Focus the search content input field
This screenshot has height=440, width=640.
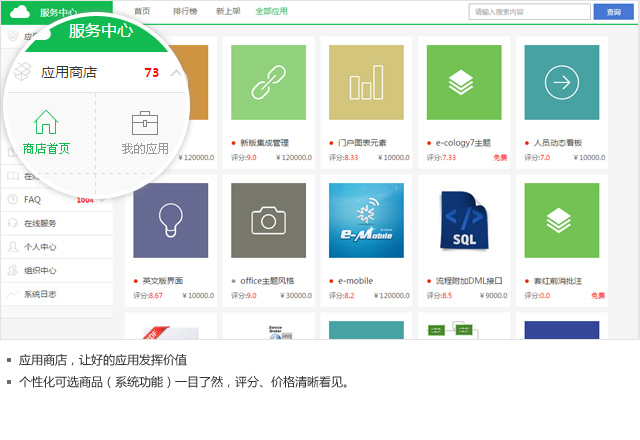click(529, 12)
